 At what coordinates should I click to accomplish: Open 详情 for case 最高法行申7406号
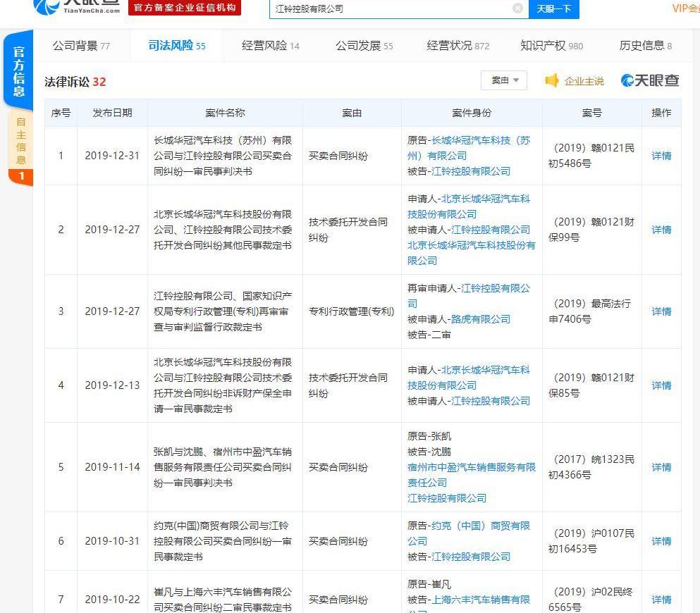(x=661, y=311)
